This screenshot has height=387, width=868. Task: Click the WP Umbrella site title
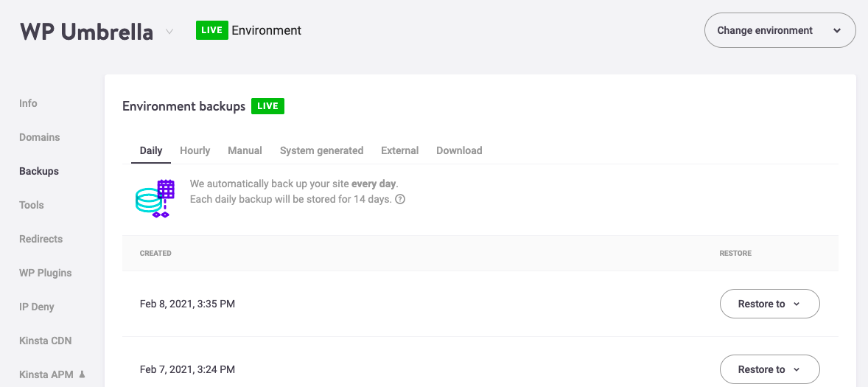[86, 32]
